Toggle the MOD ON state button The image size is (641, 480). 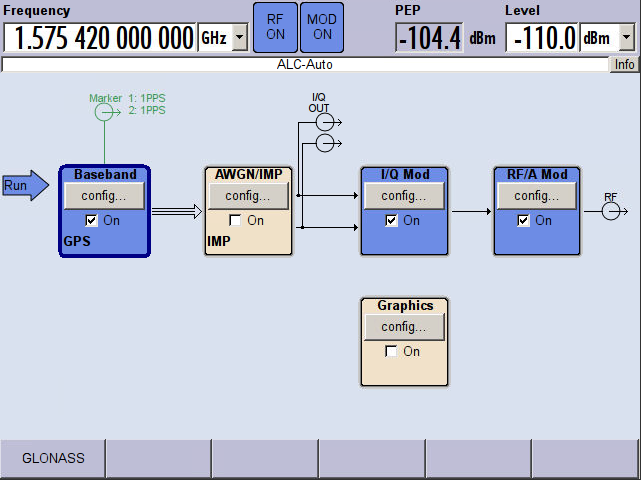point(321,27)
